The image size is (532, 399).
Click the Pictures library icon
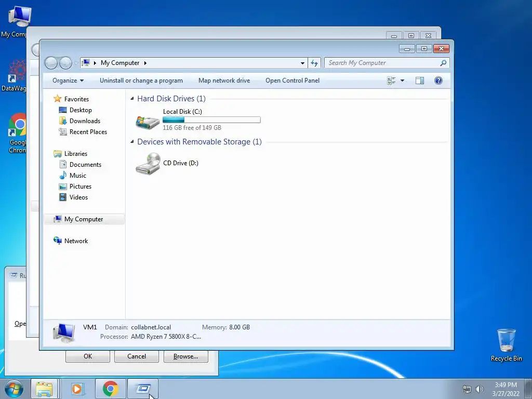(63, 187)
